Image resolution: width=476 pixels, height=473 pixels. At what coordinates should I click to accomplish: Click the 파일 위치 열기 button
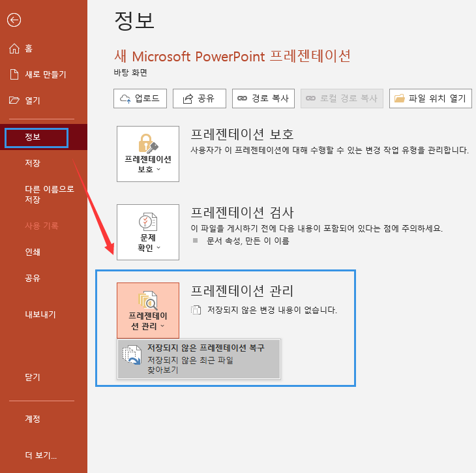click(x=430, y=99)
